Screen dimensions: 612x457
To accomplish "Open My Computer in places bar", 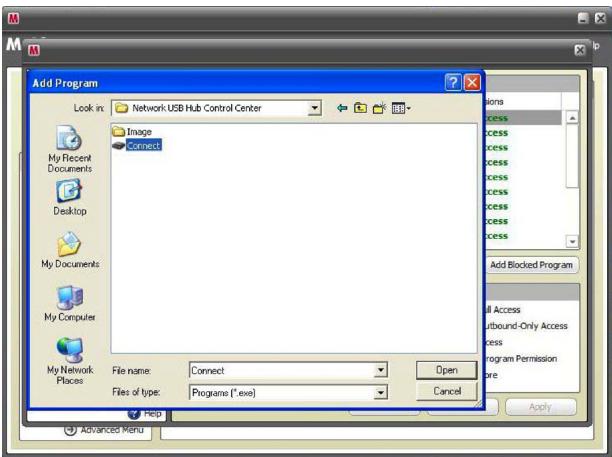I will tap(69, 304).
